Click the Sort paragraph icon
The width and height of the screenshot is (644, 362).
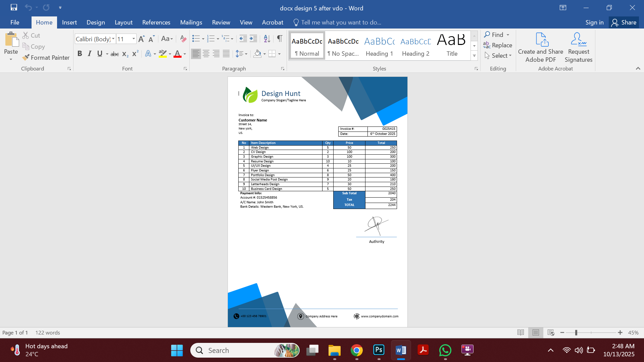pos(267,39)
